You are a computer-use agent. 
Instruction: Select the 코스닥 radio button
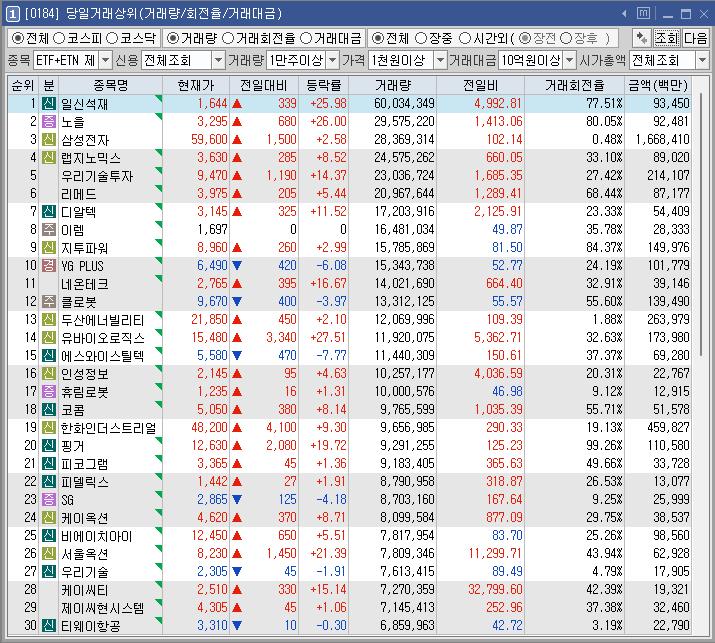(112, 38)
